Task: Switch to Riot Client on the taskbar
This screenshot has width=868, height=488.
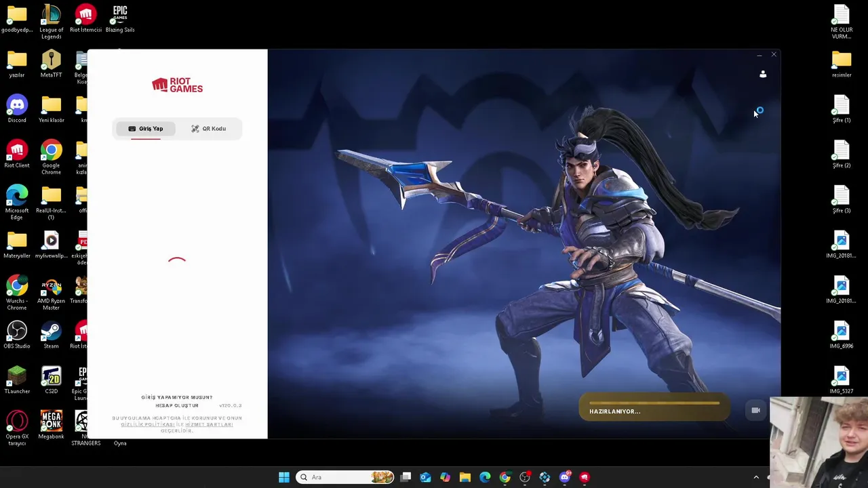Action: [585, 477]
